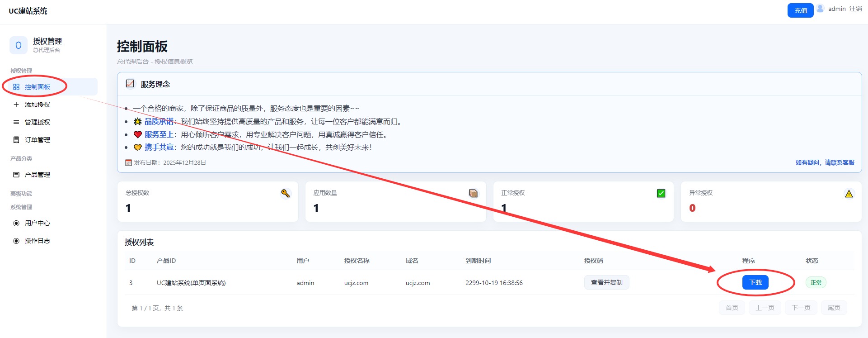868x338 pixels.
Task: Click the 控制面板 grid icon
Action: 16,87
